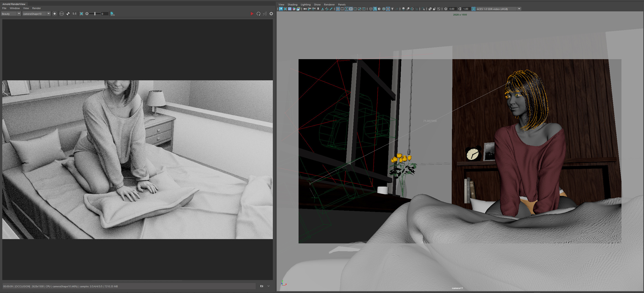
Task: Toggle the Gate Mask icon
Action: tap(351, 9)
